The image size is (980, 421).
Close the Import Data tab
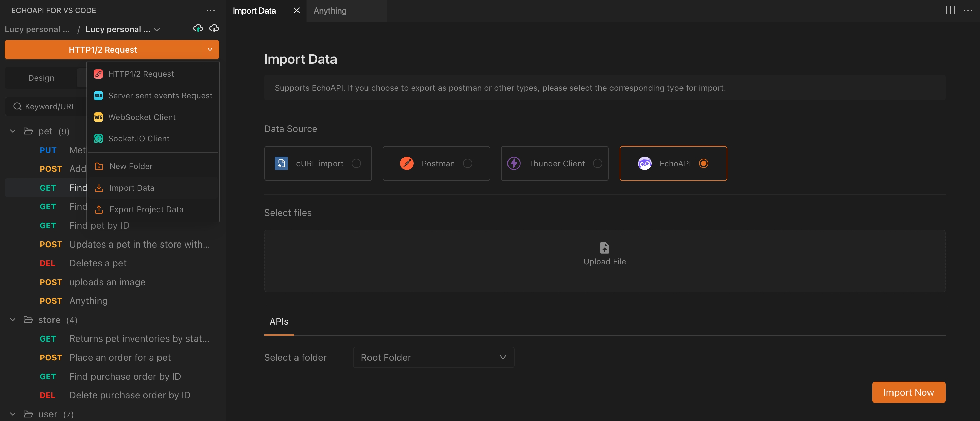pyautogui.click(x=297, y=11)
